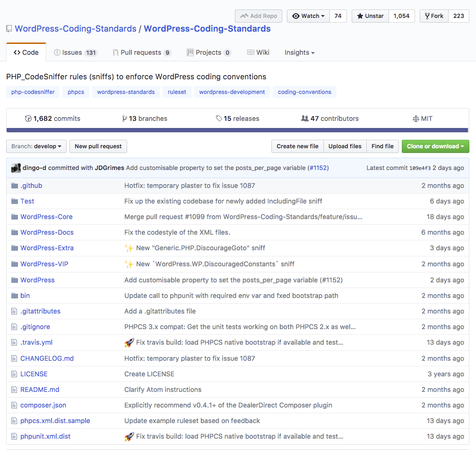Click the README.md file icon
The image size is (476, 450).
tap(14, 390)
